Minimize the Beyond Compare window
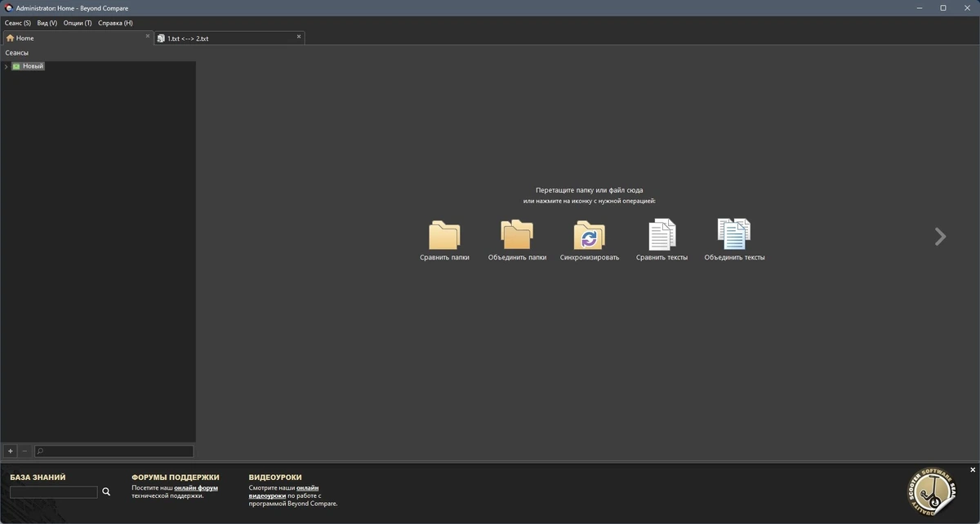Viewport: 980px width, 524px height. [919, 8]
